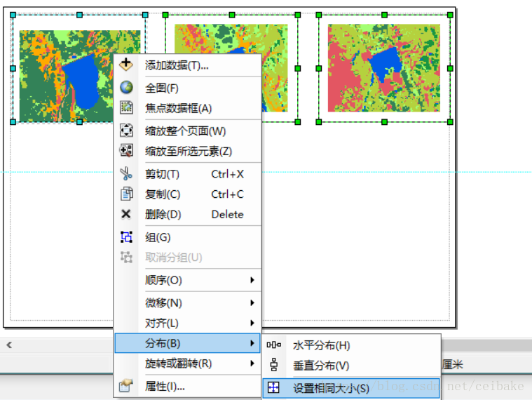Image resolution: width=532 pixels, height=400 pixels.
Task: Choose 缩放至所选元素(Z)
Action: click(188, 151)
